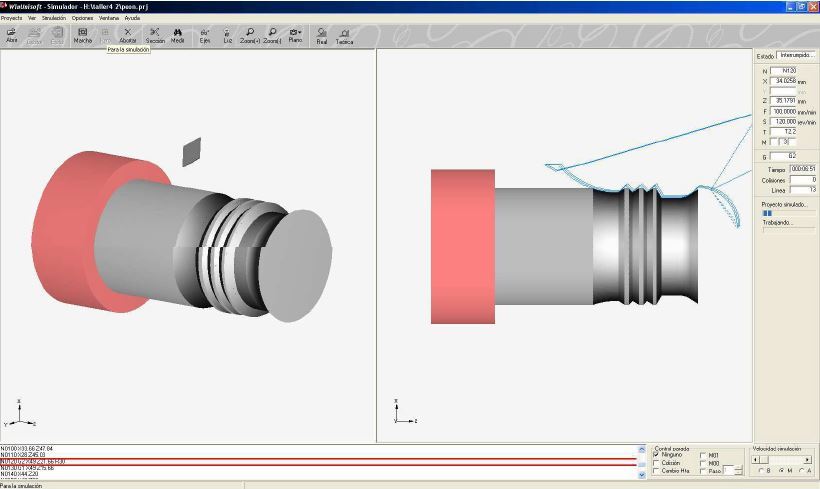Select the M speed radio button
820x489 pixels.
[x=780, y=471]
